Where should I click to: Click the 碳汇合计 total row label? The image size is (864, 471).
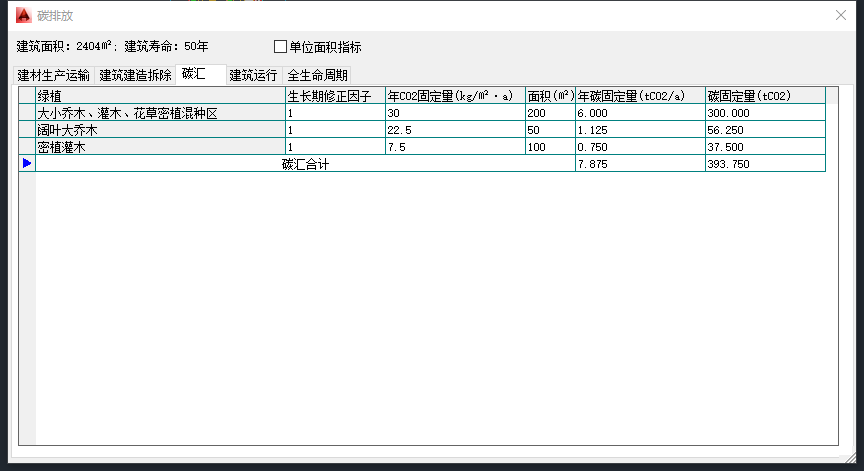point(305,164)
